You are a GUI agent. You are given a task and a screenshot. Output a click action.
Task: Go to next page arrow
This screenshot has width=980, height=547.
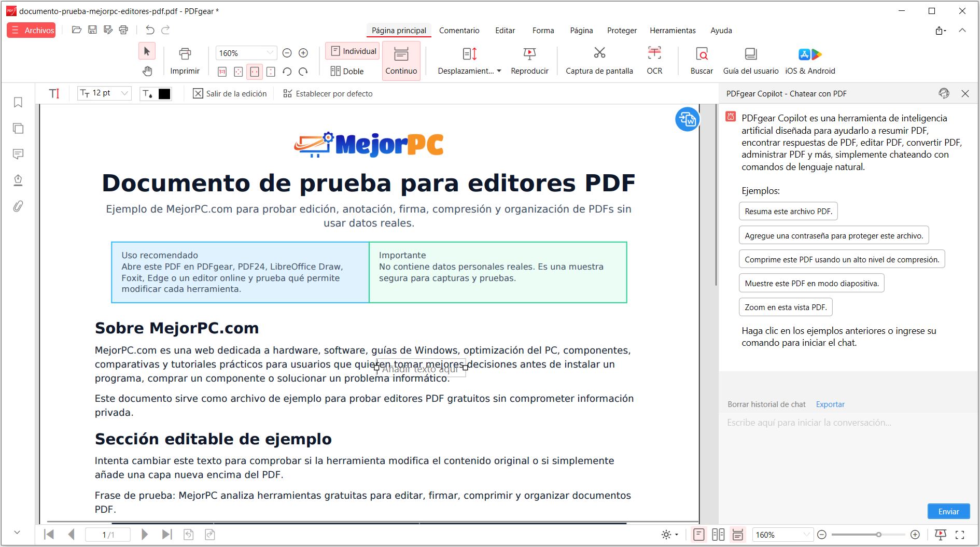point(145,534)
